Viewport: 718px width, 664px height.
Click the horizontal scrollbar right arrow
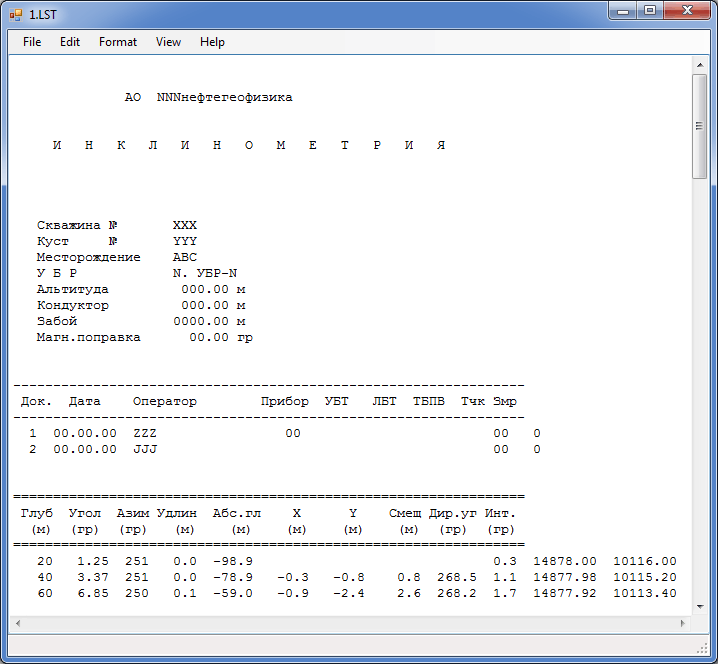[683, 623]
